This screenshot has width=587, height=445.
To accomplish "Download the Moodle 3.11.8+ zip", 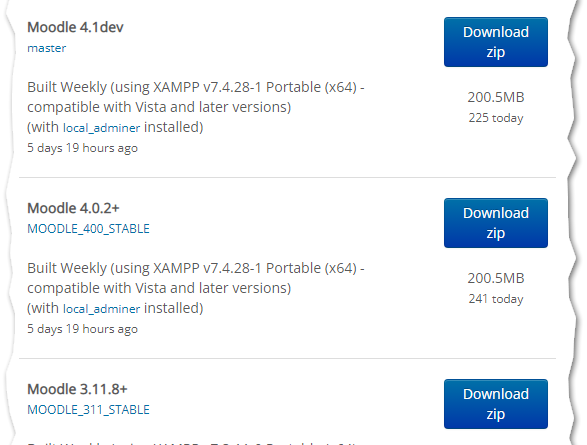I will click(x=496, y=404).
